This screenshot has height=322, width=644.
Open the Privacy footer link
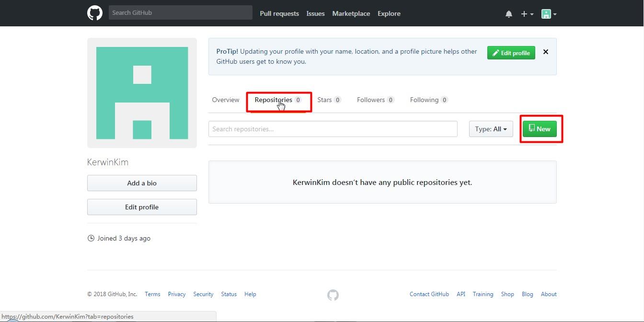point(177,294)
